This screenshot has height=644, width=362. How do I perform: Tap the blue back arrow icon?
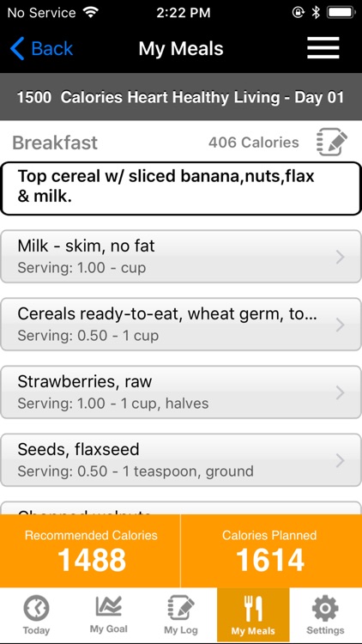[x=17, y=48]
